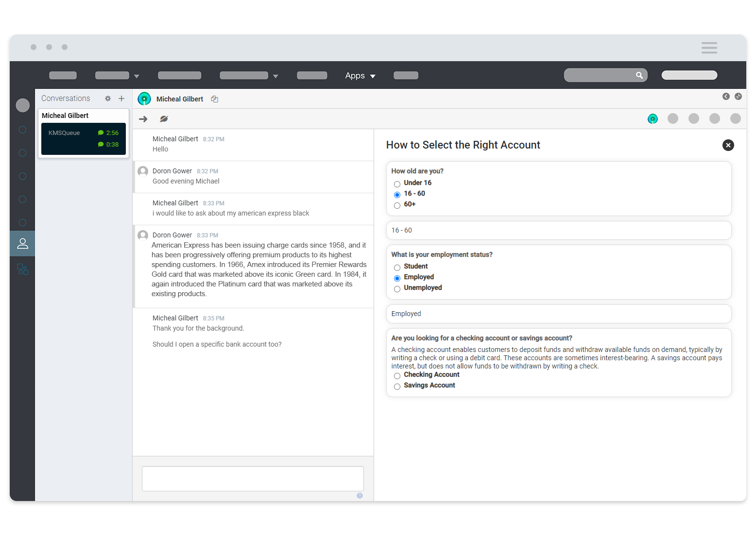The image size is (756, 535).
Task: Open the Apps dropdown menu
Action: point(360,75)
